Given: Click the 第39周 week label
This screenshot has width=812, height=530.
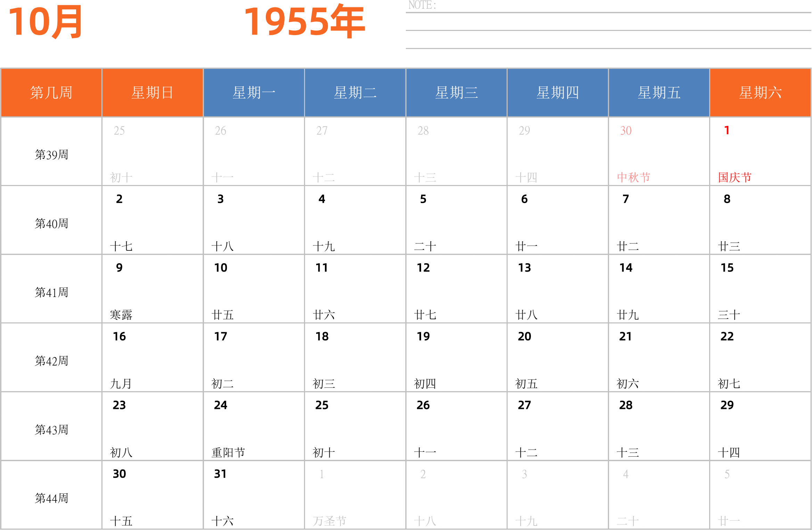Looking at the screenshot, I should [51, 155].
